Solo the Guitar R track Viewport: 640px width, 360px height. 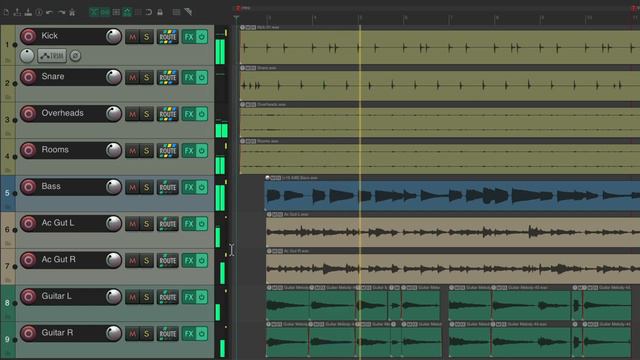point(147,333)
